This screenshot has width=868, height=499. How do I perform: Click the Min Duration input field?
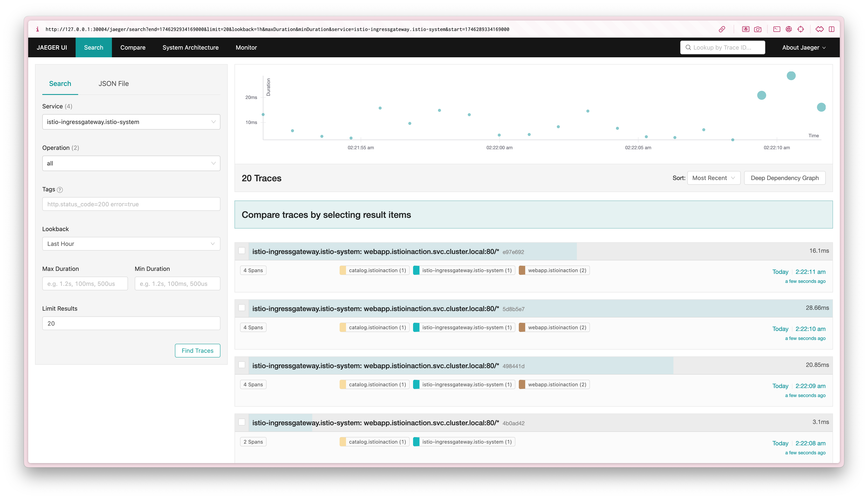[x=177, y=283]
